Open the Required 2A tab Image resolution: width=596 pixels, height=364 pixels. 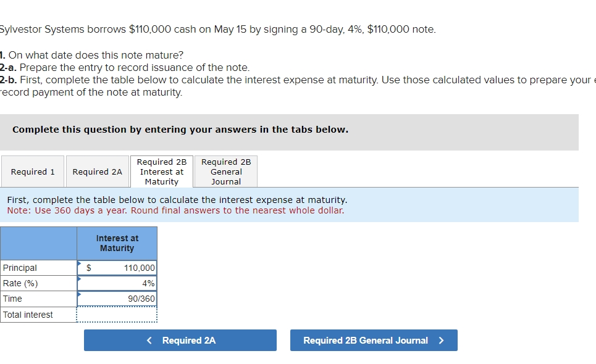(97, 172)
